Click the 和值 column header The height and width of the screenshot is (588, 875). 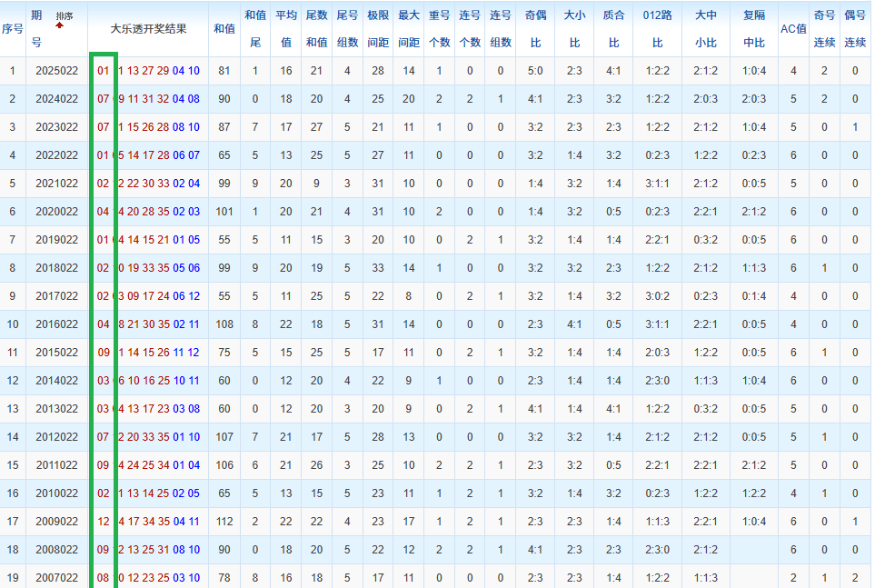[224, 28]
